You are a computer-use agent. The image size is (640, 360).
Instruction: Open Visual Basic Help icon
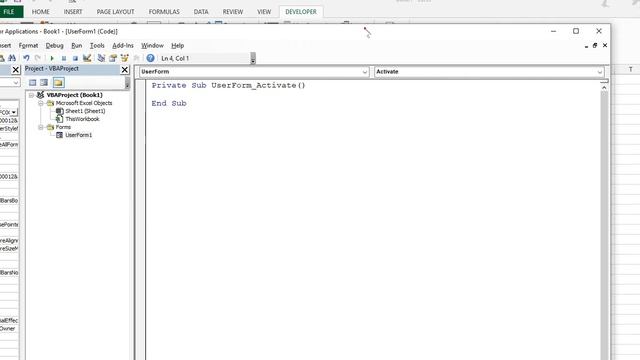coord(150,58)
